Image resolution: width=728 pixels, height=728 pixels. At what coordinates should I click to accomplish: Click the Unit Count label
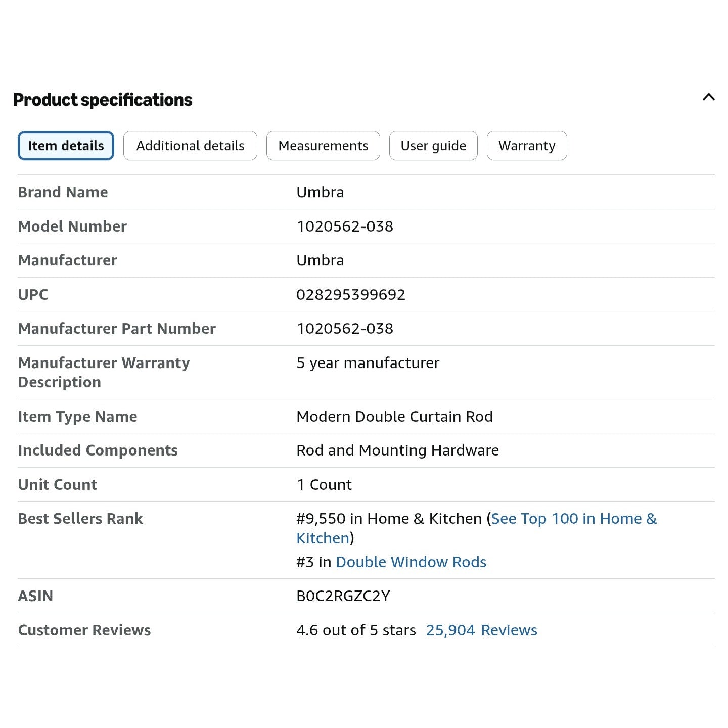57,485
